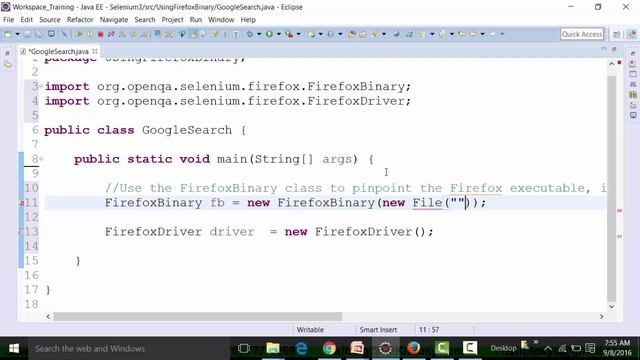The image size is (640, 360).
Task: Open Windows Start button
Action: coord(14,348)
